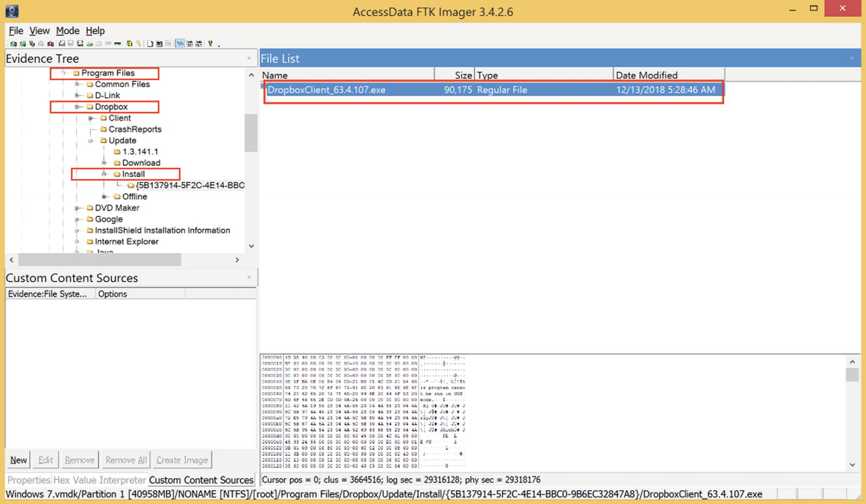The height and width of the screenshot is (504, 866).
Task: Select the 1.3.141.1 folder in tree
Action: pos(140,152)
